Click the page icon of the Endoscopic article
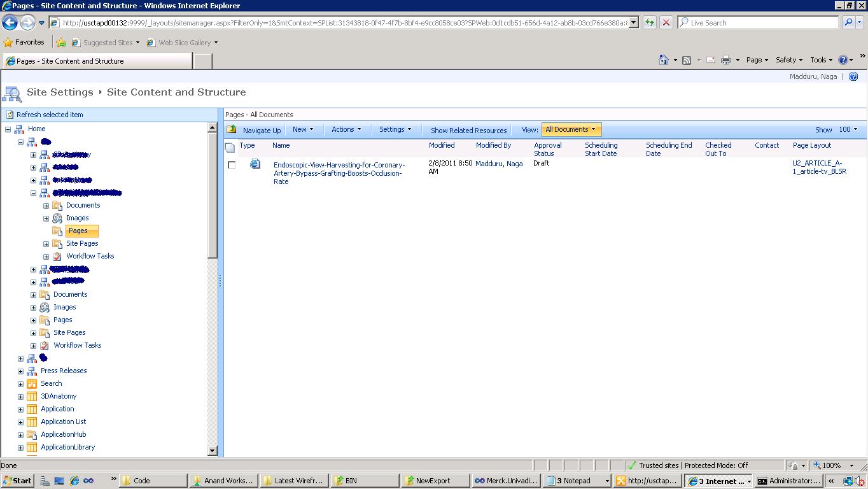 pos(255,164)
